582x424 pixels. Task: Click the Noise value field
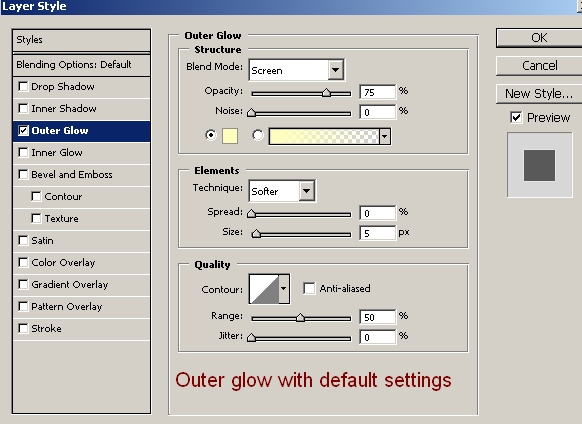[x=377, y=112]
